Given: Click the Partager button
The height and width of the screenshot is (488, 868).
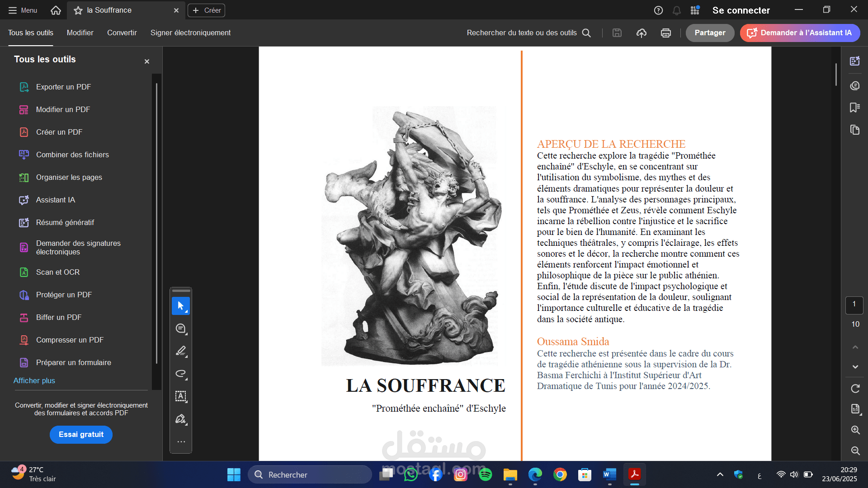Looking at the screenshot, I should coord(710,33).
